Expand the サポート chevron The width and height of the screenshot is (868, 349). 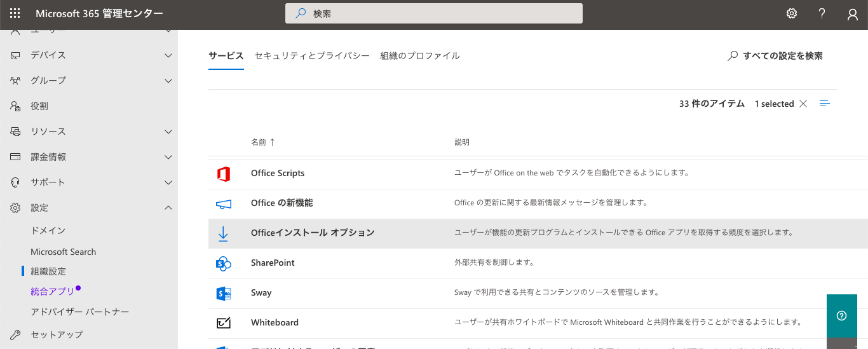(x=168, y=182)
